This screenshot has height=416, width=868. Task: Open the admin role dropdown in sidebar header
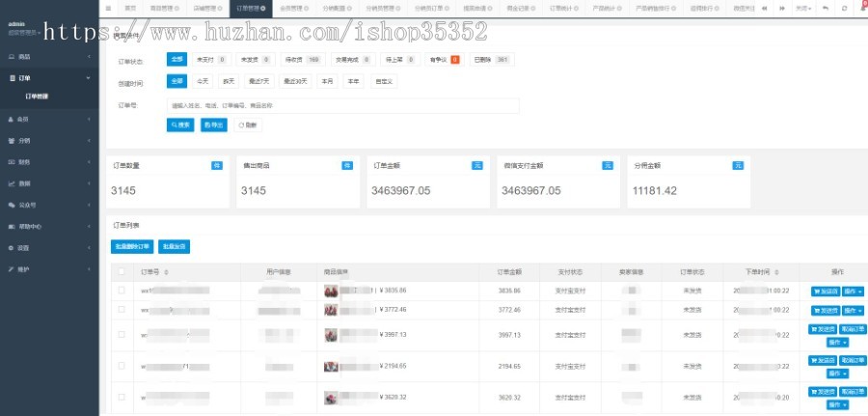[x=24, y=33]
